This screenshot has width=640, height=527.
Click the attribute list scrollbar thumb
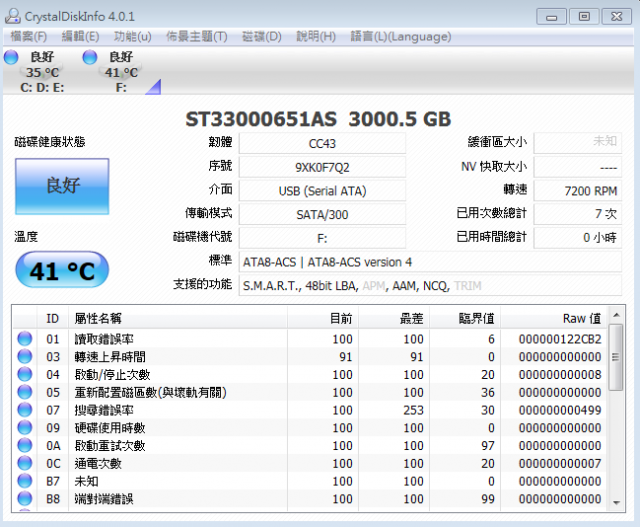tap(616, 357)
